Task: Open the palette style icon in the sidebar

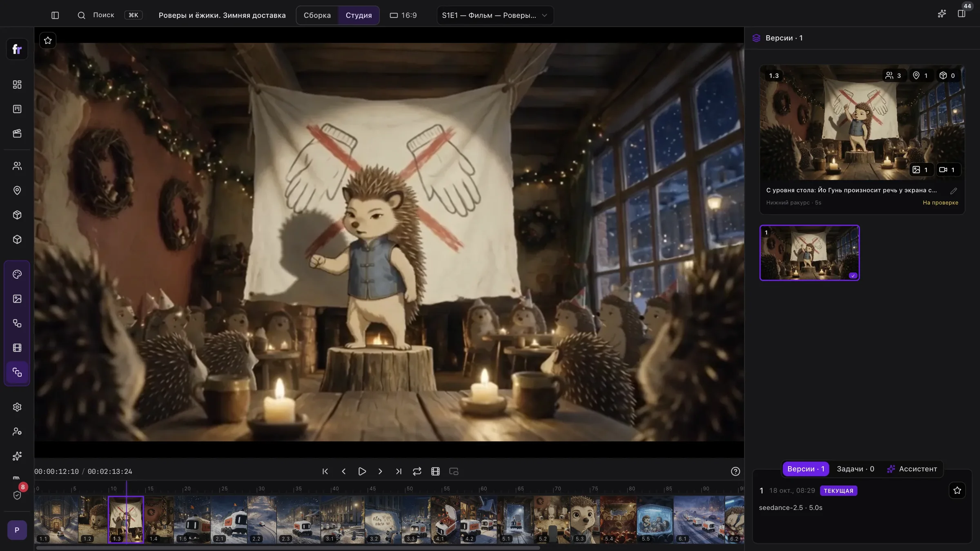Action: coord(17,274)
